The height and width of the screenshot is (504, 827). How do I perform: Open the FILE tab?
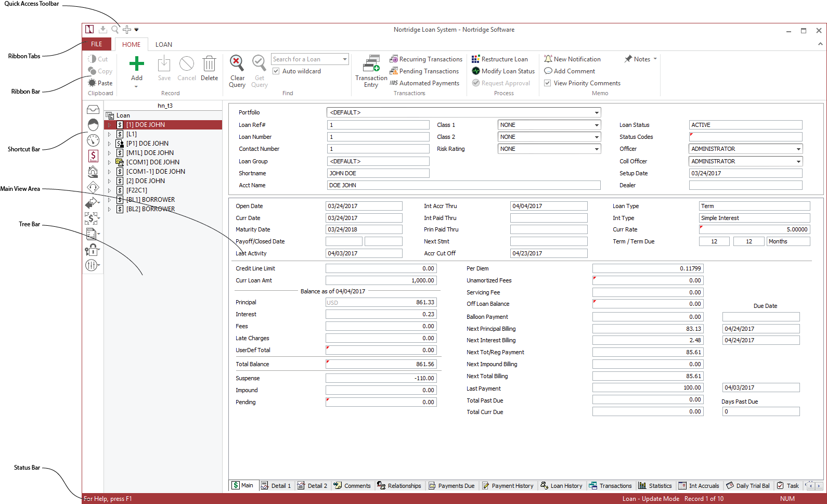(x=97, y=44)
